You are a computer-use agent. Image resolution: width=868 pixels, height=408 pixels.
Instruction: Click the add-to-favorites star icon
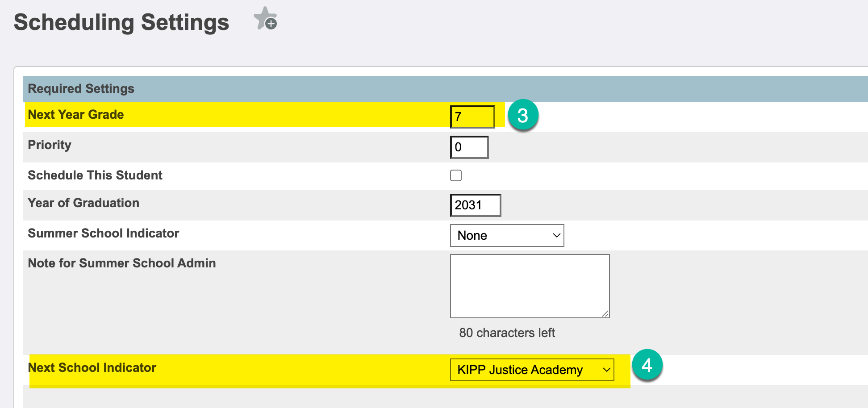coord(265,19)
